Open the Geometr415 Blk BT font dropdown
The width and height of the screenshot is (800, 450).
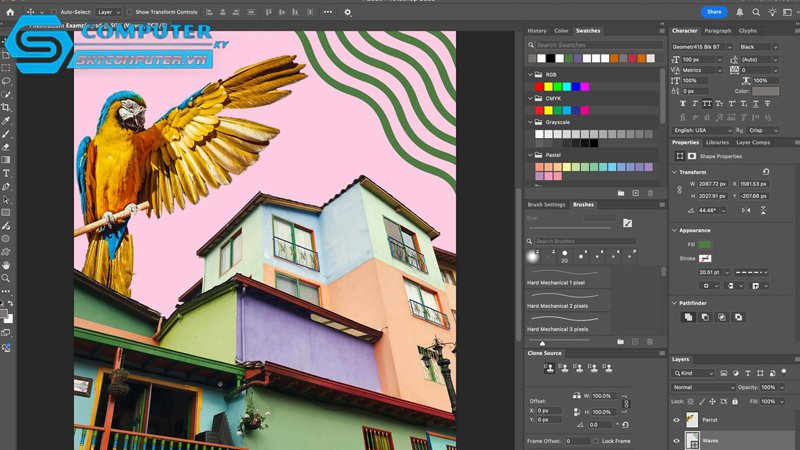click(702, 47)
